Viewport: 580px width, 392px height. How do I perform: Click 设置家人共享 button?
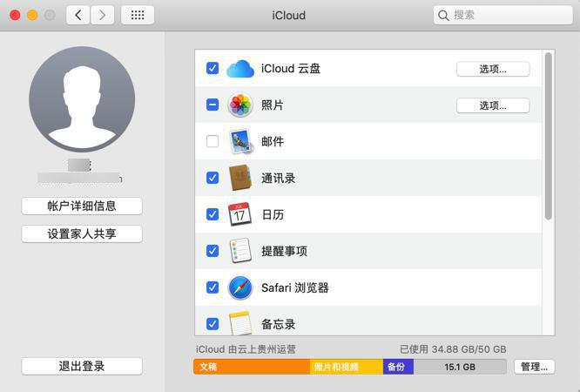tap(82, 233)
